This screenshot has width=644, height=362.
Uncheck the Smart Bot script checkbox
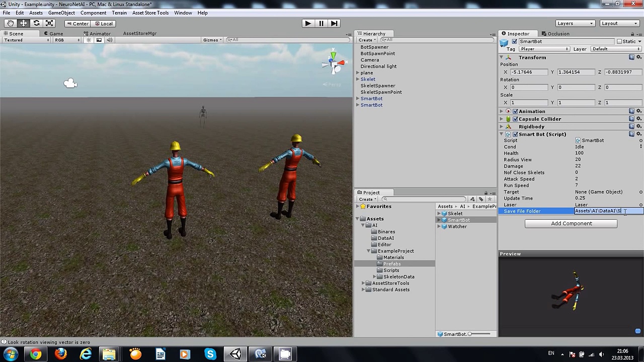click(515, 134)
